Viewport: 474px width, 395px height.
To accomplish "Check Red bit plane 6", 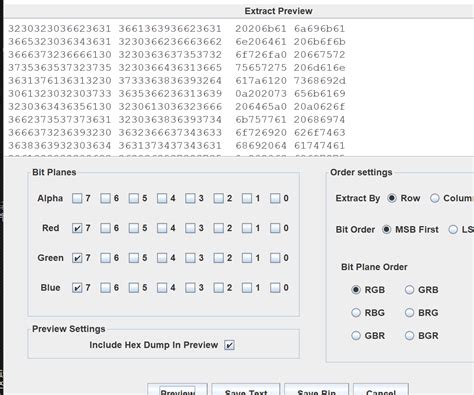I will [x=105, y=228].
